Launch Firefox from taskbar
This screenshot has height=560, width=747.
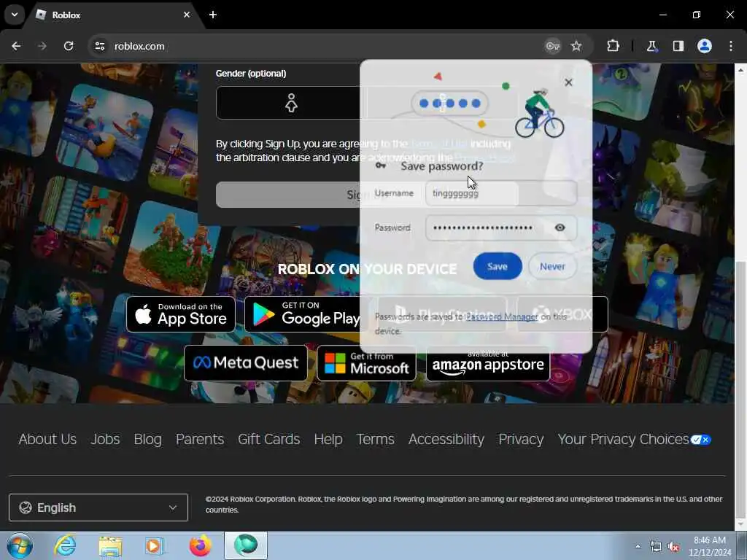(x=200, y=545)
